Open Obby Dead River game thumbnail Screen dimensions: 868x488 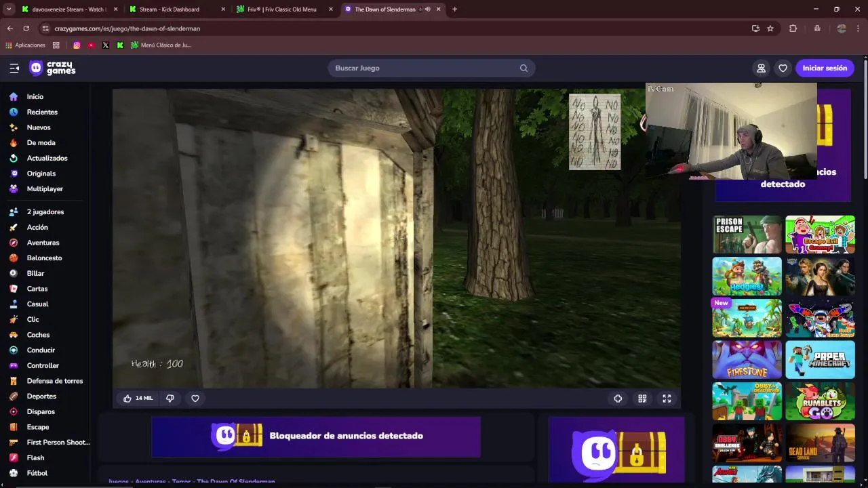tap(747, 402)
